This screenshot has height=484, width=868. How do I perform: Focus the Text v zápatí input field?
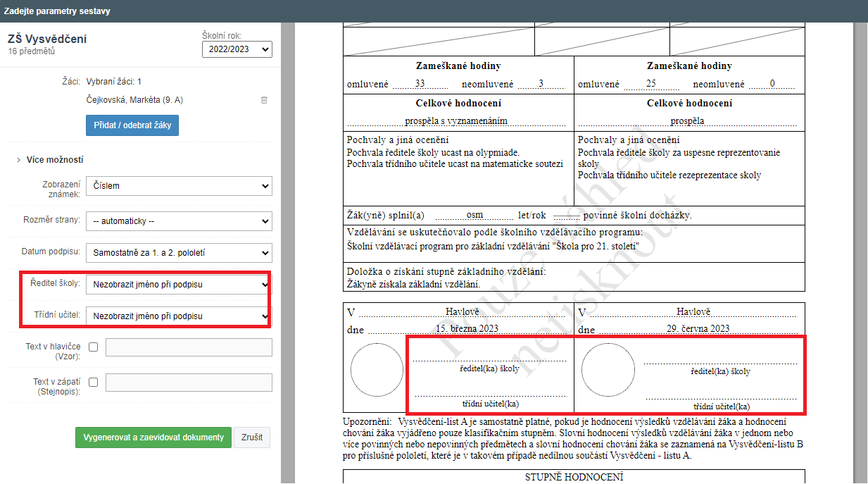[x=189, y=383]
